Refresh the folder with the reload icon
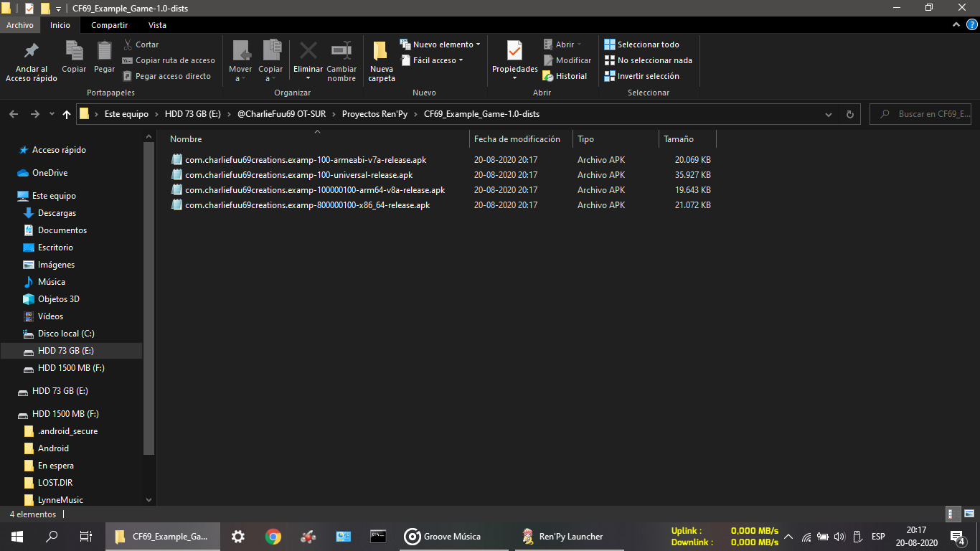The image size is (980, 551). pos(849,114)
